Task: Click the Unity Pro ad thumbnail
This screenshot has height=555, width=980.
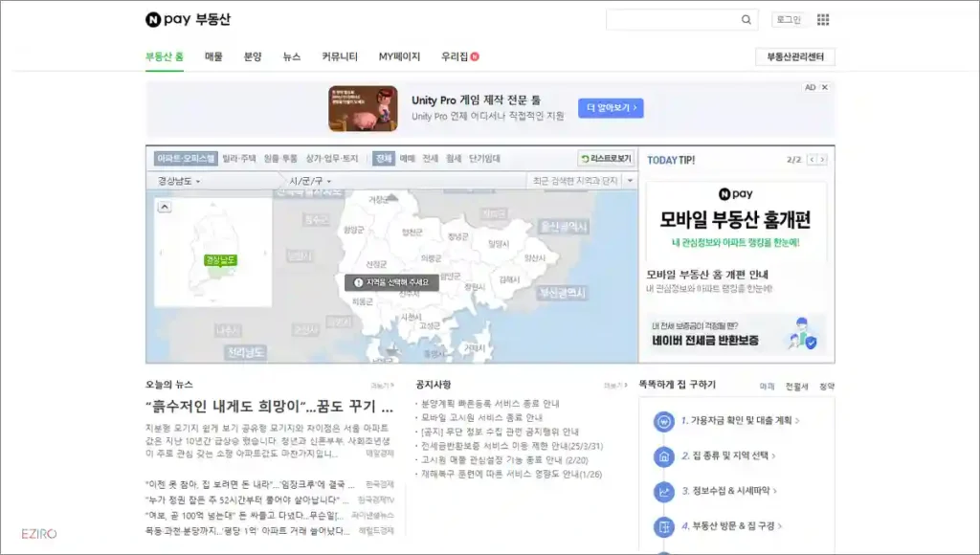Action: [x=363, y=109]
